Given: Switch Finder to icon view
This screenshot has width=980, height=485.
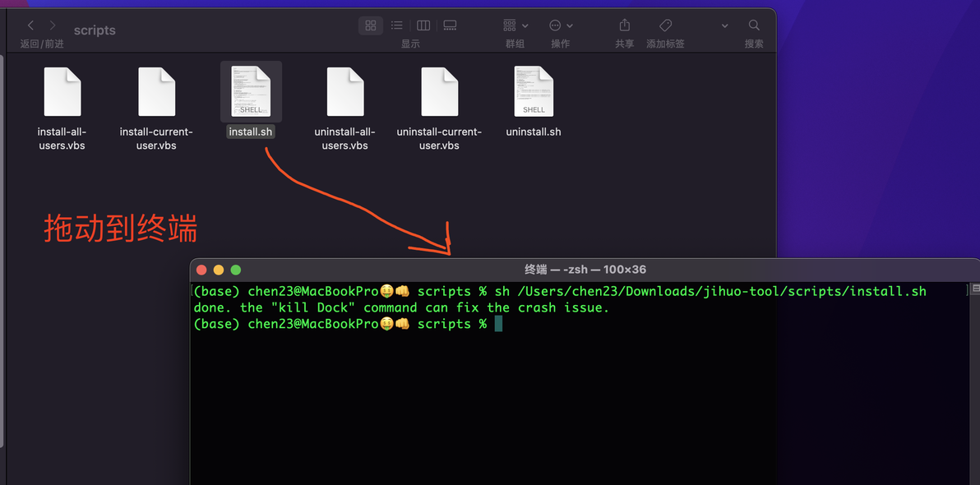Looking at the screenshot, I should [x=371, y=25].
